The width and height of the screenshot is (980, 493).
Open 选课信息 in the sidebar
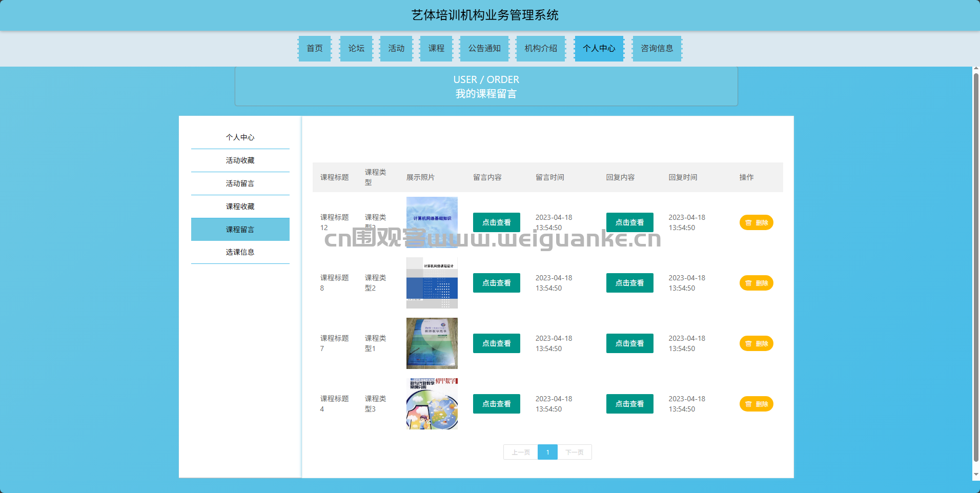[240, 252]
